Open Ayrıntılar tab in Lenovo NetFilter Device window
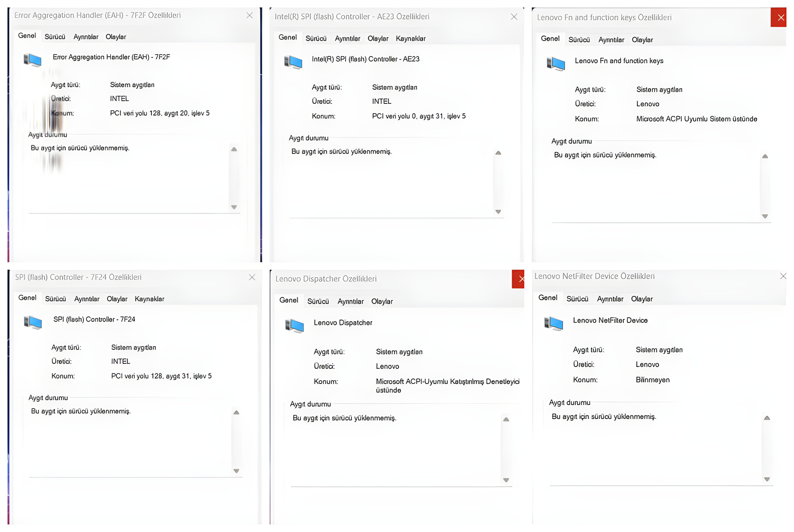The image size is (794, 532). coord(610,299)
